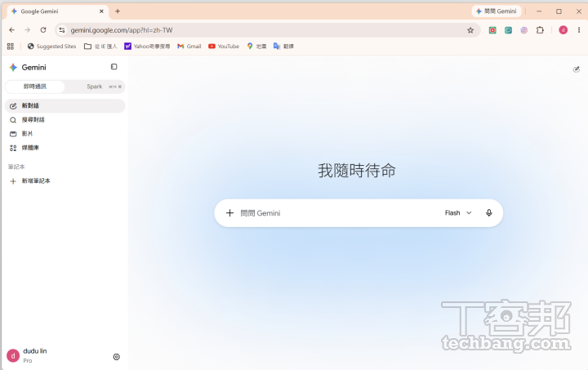This screenshot has height=370, width=588.
Task: Close the Google Gemini browser tab
Action: 101,11
